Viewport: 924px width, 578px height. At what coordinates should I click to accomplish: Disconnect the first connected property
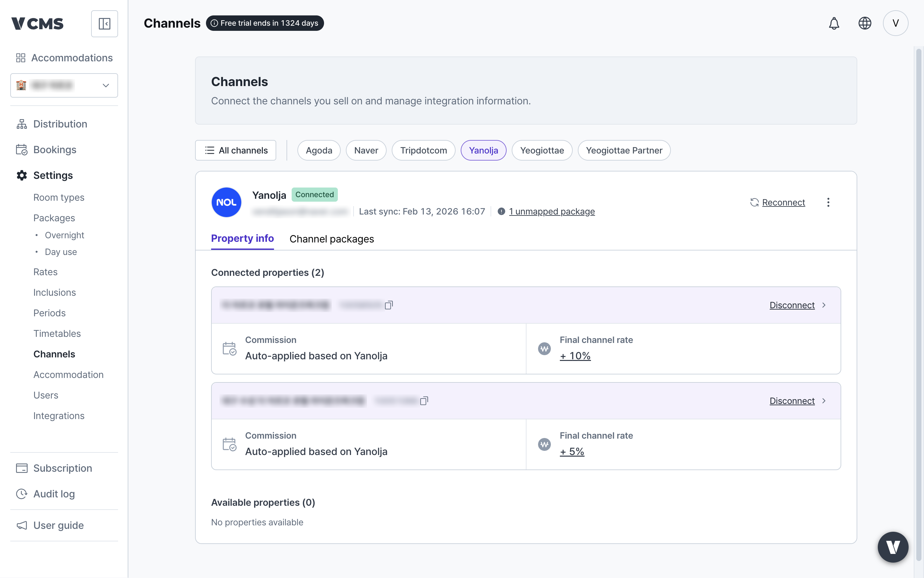792,305
